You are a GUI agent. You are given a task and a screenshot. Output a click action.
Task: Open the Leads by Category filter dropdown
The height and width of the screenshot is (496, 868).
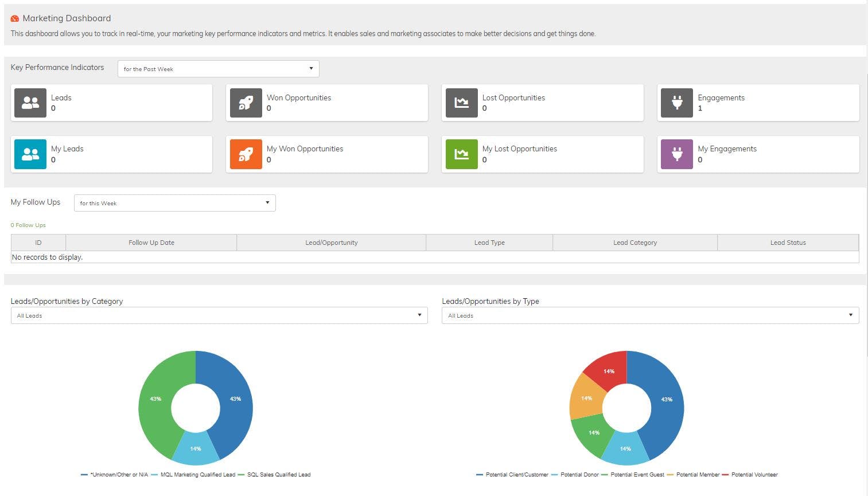pos(219,315)
